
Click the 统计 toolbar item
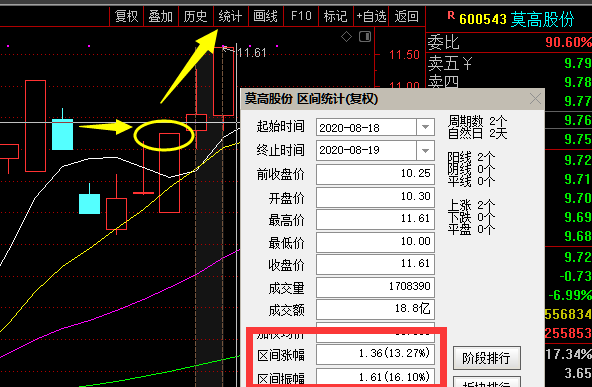[230, 16]
